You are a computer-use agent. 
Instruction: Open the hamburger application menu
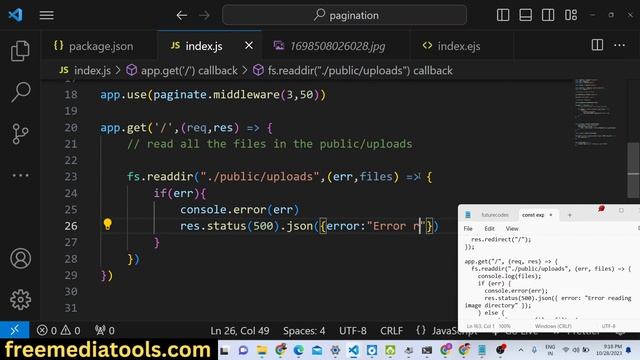pos(47,16)
